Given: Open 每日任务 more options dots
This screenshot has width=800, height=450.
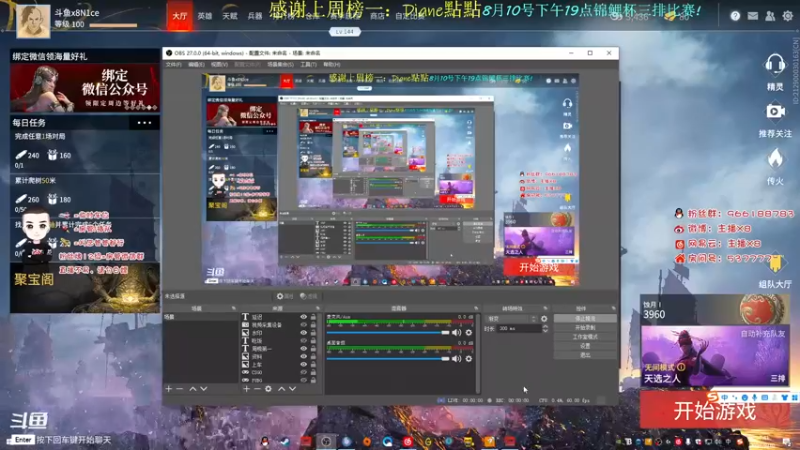Looking at the screenshot, I should click(144, 123).
